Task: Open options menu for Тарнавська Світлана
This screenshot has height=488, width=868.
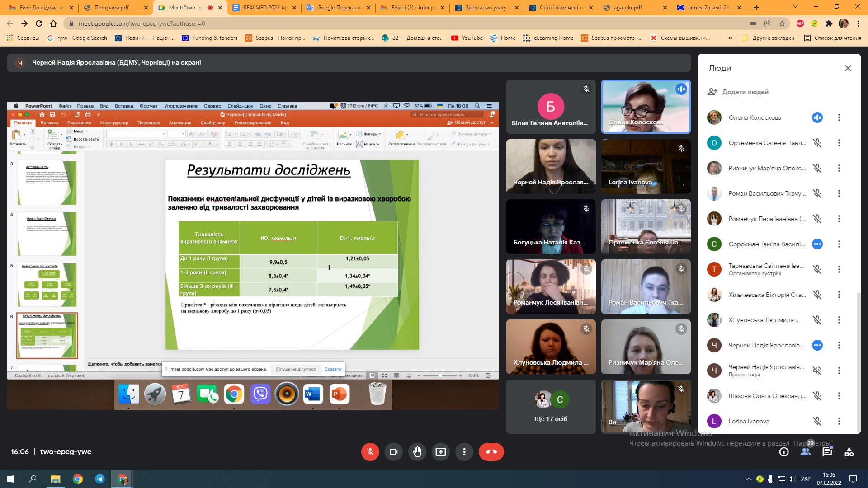Action: tap(839, 269)
